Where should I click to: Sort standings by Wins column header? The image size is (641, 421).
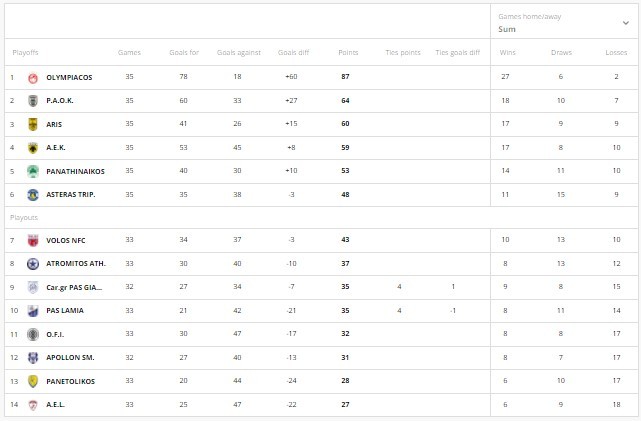pyautogui.click(x=507, y=52)
